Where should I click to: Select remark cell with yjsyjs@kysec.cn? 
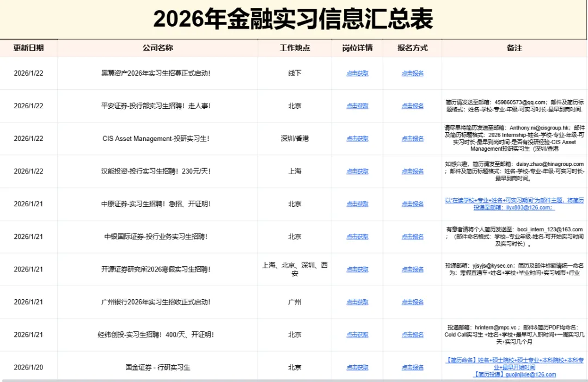(x=514, y=269)
